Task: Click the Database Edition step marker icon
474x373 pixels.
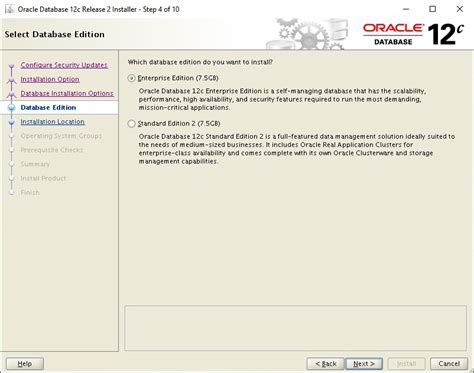Action: tap(12, 107)
